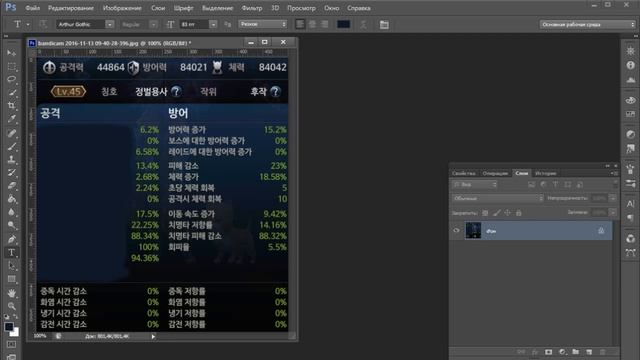Open the Info panel icon in right strip
The height and width of the screenshot is (360, 640).
(x=631, y=65)
